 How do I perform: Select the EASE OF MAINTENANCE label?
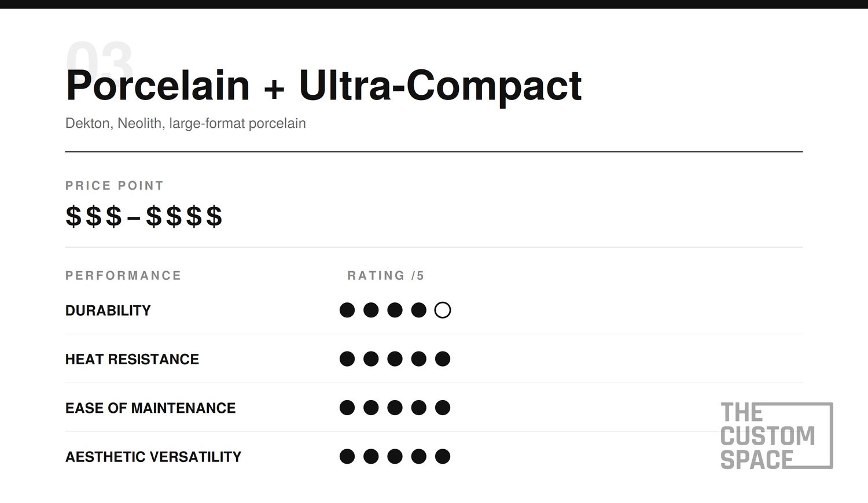[150, 408]
